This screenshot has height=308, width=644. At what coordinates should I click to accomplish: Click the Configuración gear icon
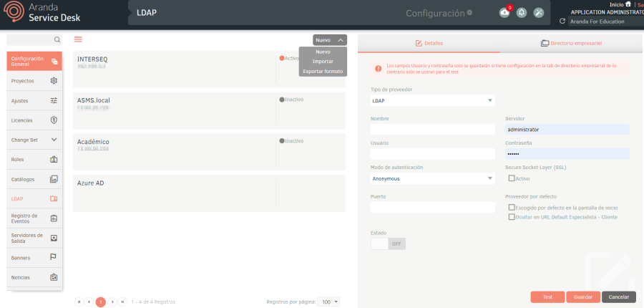pos(470,13)
